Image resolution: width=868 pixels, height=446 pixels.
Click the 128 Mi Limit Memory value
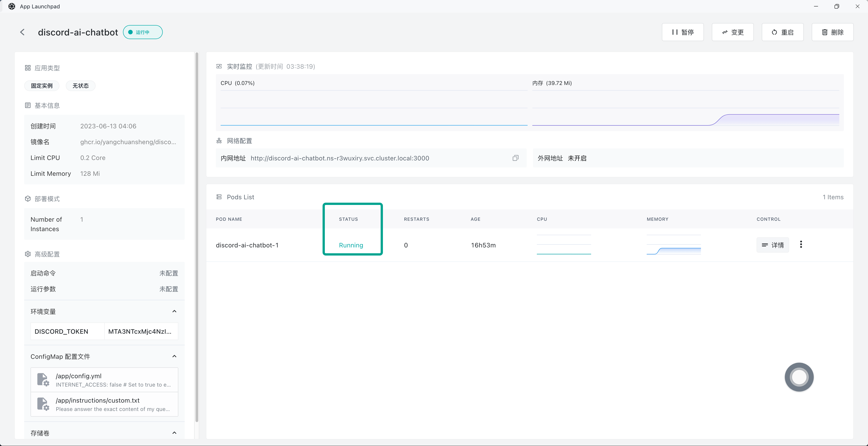pos(90,174)
